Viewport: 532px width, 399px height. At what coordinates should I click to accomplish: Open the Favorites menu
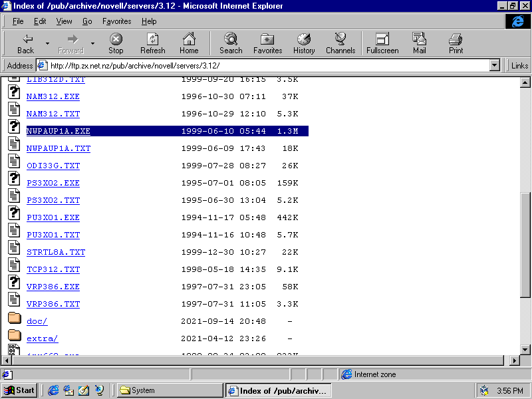coord(117,21)
